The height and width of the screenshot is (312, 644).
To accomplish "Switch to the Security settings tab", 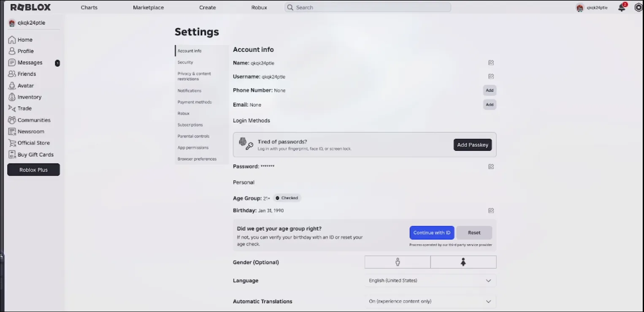I will pos(185,62).
